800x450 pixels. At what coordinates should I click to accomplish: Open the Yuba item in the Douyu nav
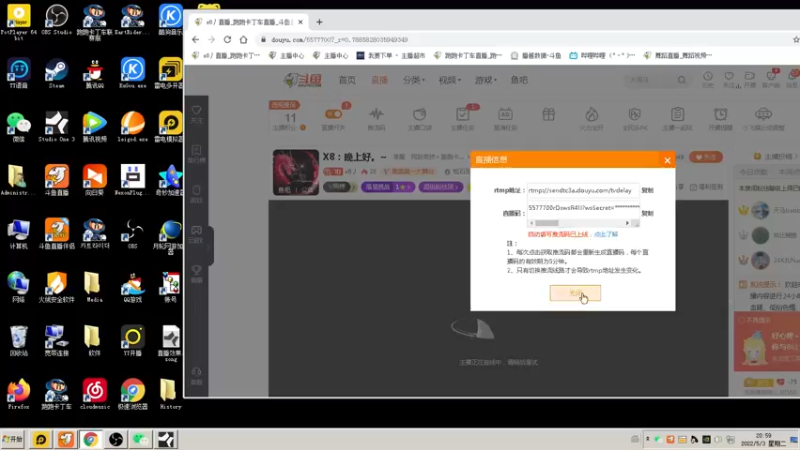519,80
